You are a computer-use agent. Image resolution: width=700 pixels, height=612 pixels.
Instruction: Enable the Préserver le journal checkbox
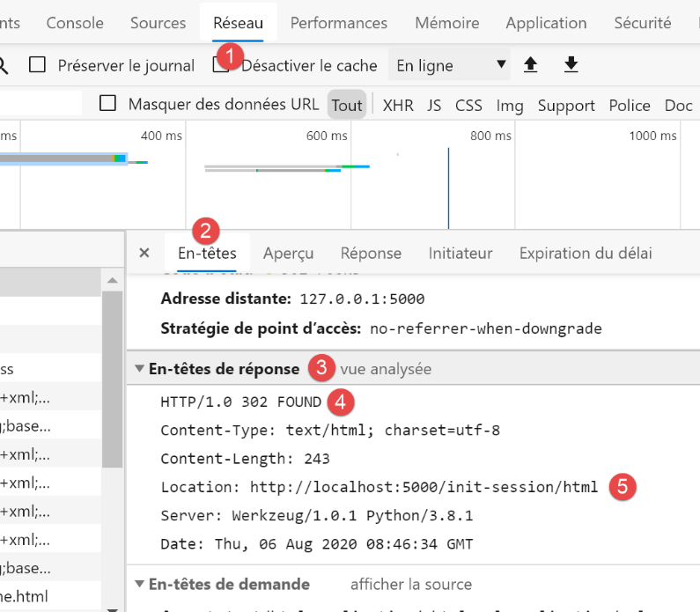[x=37, y=64]
